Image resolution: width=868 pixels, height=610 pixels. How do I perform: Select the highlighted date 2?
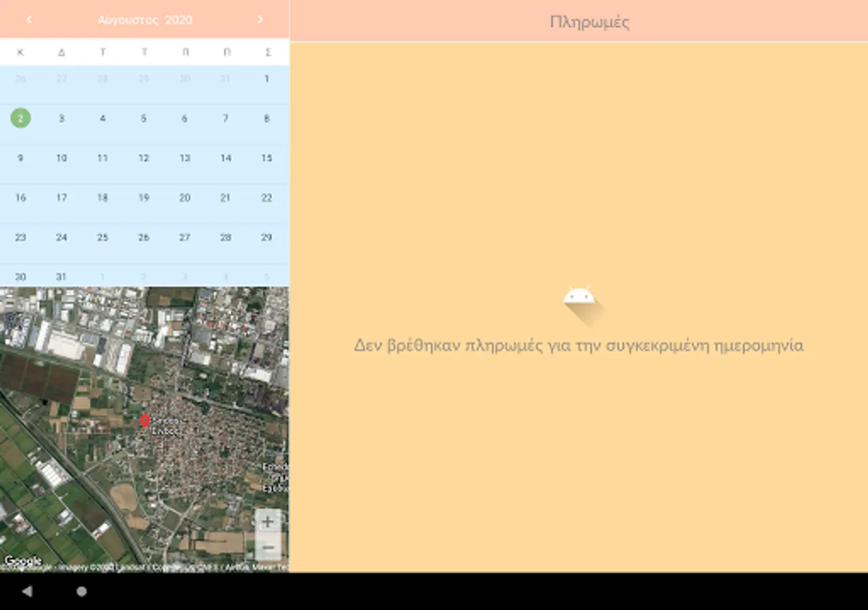(x=20, y=119)
